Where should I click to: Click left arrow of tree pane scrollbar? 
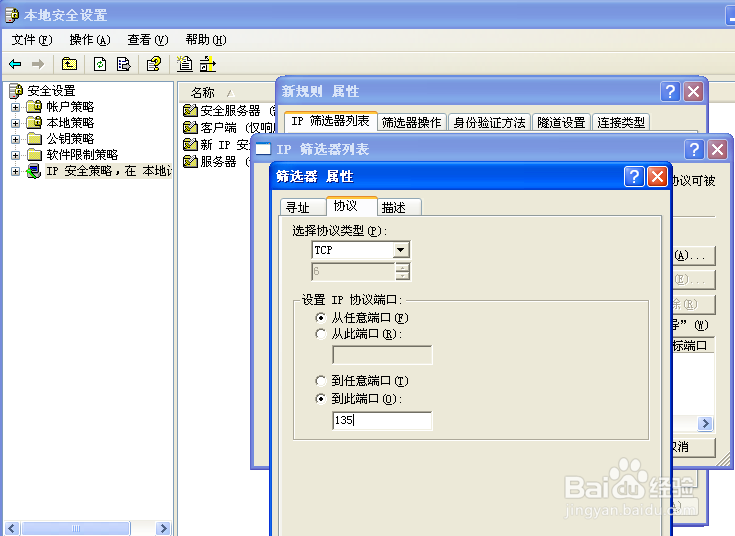coord(11,528)
